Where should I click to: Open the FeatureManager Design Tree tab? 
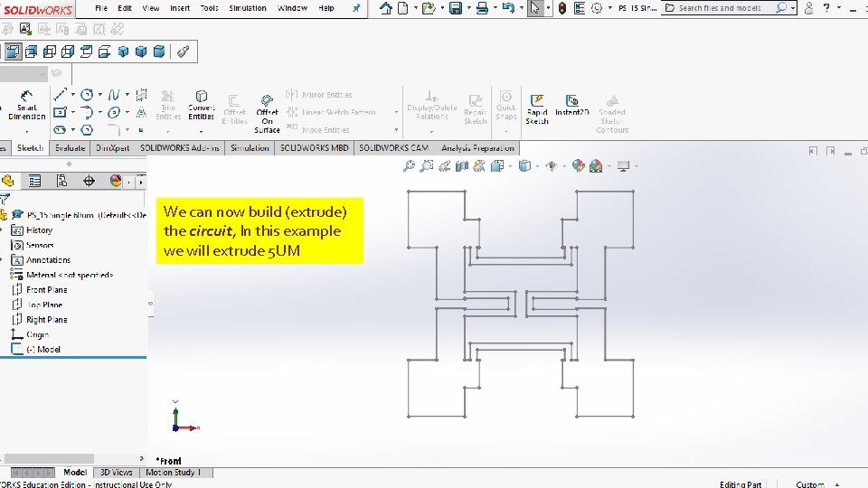point(8,181)
